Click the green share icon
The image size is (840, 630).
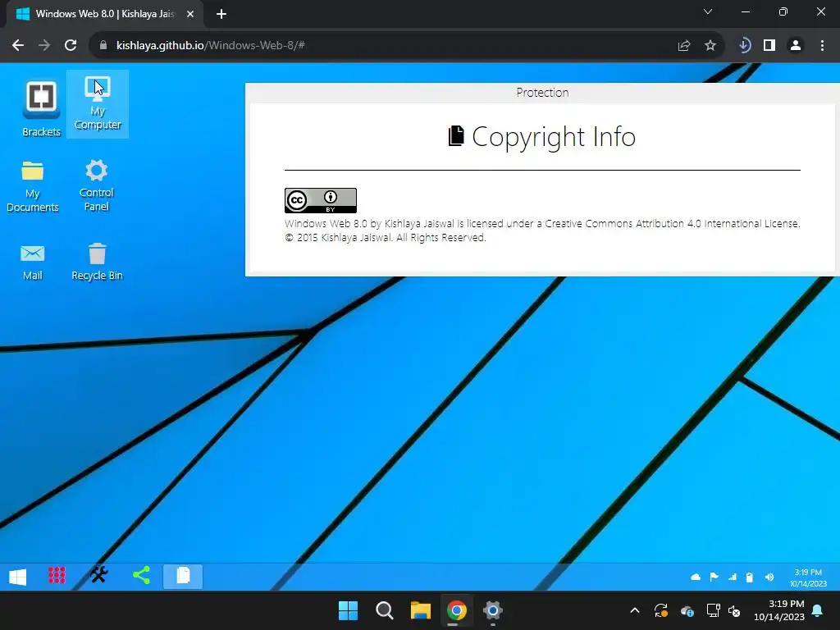[141, 575]
